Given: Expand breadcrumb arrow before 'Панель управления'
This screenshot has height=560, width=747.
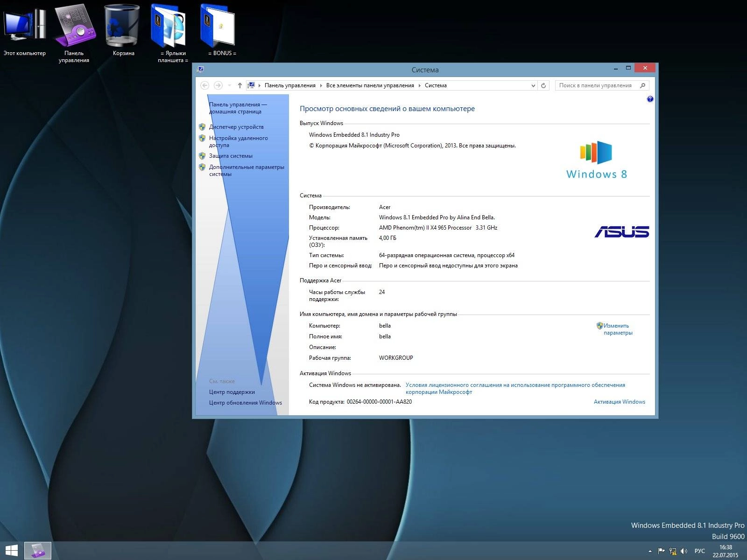Looking at the screenshot, I should click(260, 85).
